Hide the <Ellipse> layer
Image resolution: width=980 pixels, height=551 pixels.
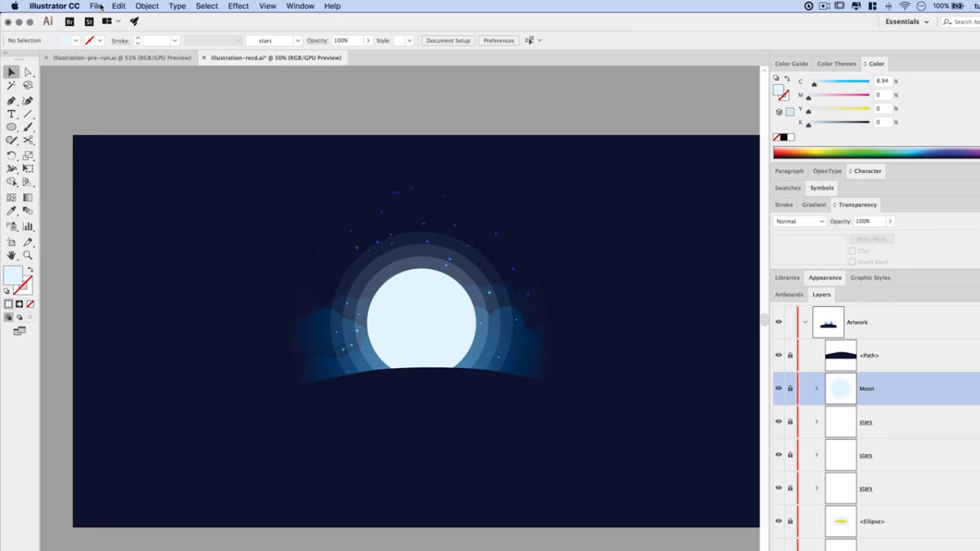point(779,521)
